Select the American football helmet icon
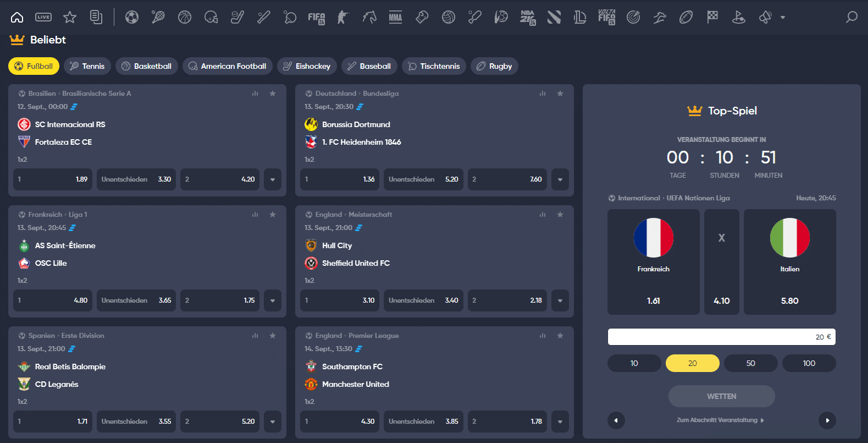 [211, 18]
